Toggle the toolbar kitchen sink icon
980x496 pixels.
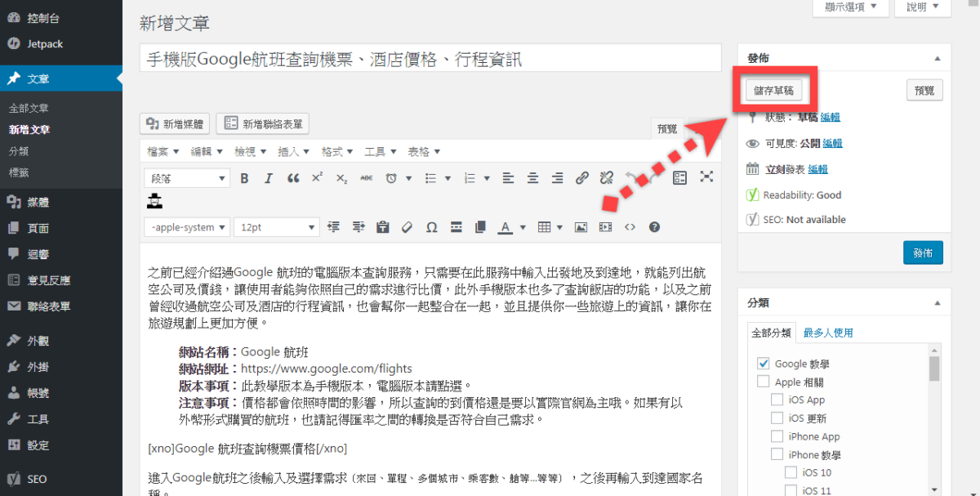pos(680,177)
